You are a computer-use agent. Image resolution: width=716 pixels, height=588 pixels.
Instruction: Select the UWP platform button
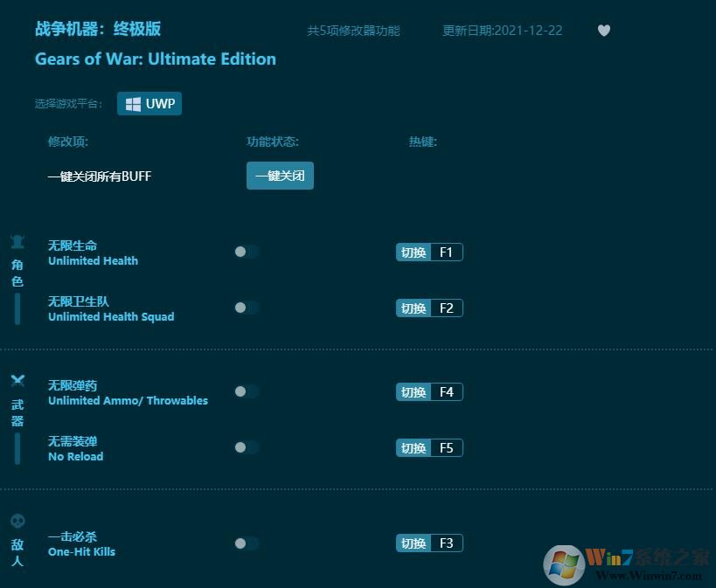pyautogui.click(x=149, y=104)
